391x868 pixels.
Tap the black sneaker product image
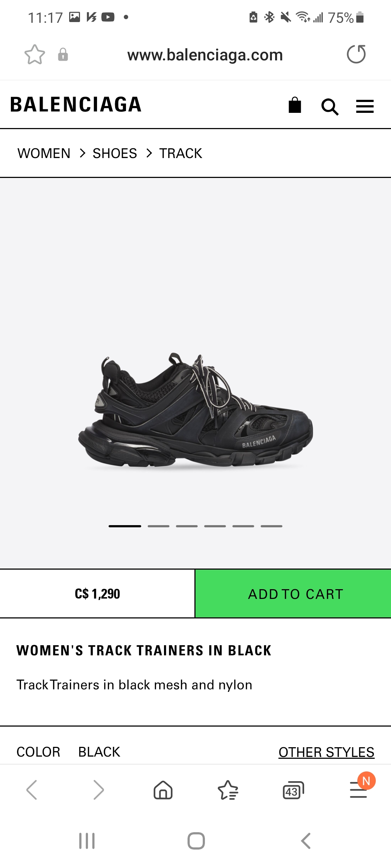tap(195, 410)
